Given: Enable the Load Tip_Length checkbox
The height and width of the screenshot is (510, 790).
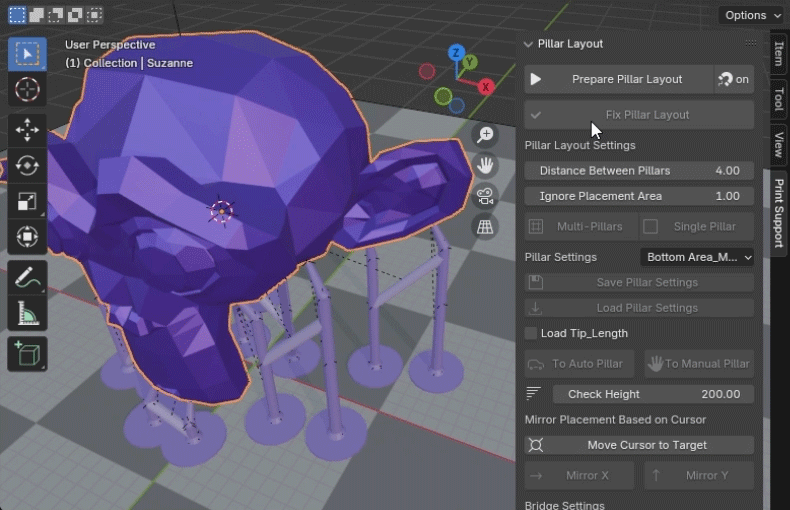Looking at the screenshot, I should pyautogui.click(x=531, y=333).
